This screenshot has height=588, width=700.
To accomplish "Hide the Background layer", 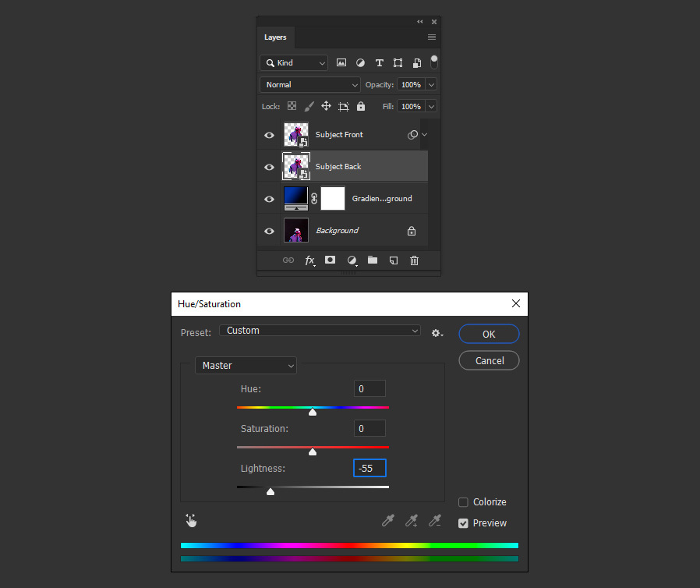I will click(x=269, y=231).
